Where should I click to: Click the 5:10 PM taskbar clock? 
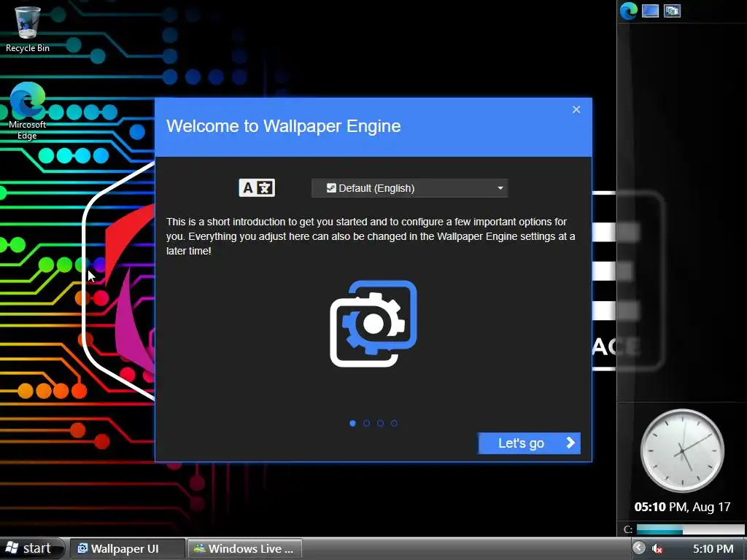(713, 548)
